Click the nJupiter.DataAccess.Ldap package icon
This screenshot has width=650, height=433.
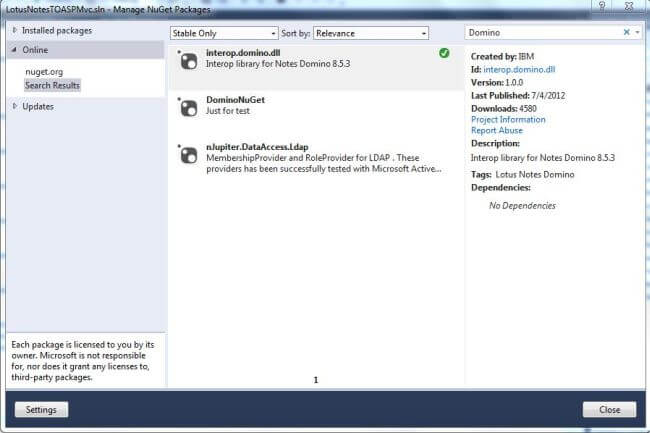(x=189, y=155)
